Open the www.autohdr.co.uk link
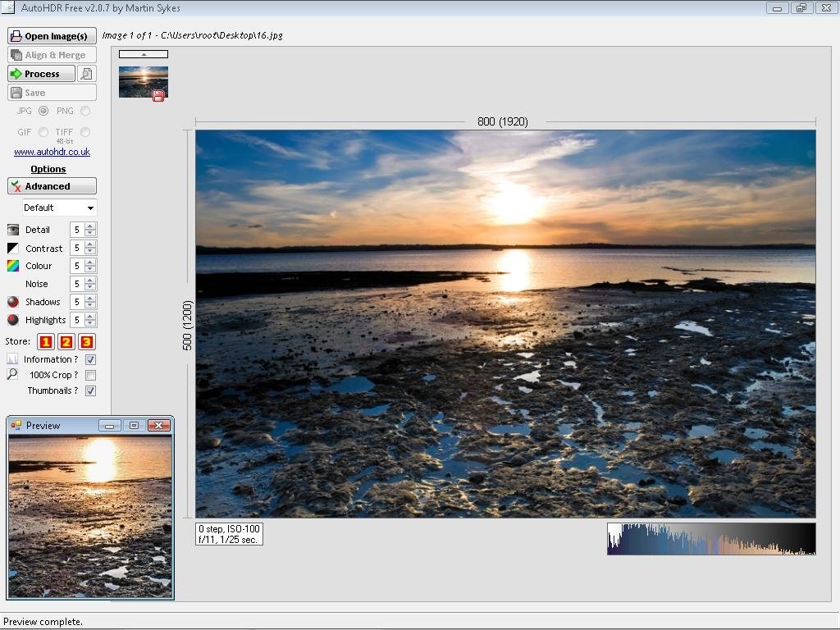840x630 pixels. [x=52, y=152]
